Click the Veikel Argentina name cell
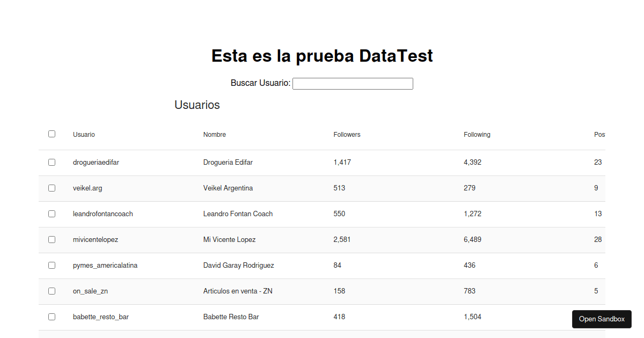The image size is (644, 338). pos(228,188)
